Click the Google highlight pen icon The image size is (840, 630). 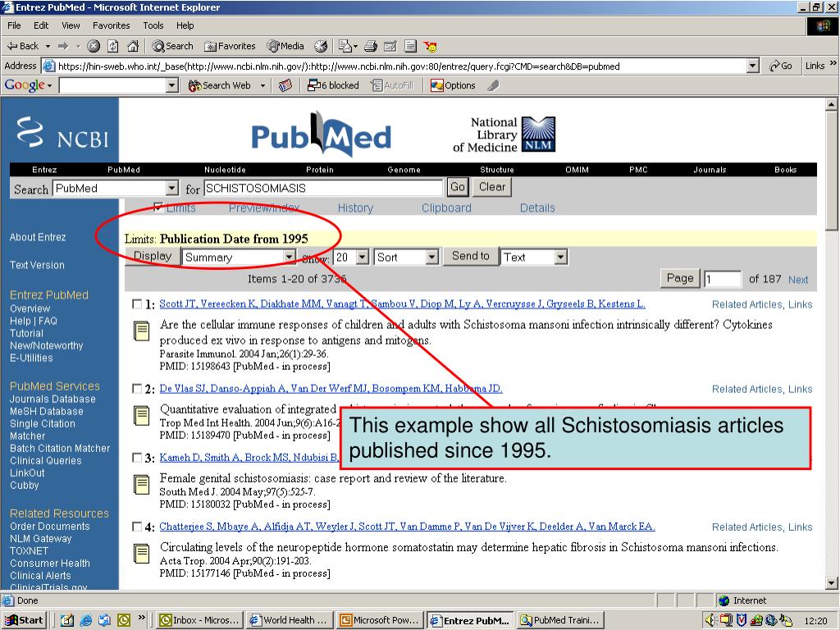493,85
